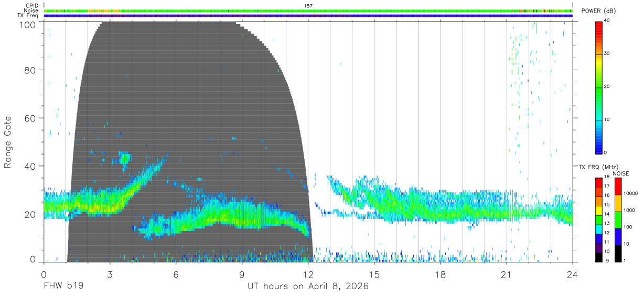Viewport: 644px width, 297px height.
Task: Click the CPID value 157
Action: point(308,6)
